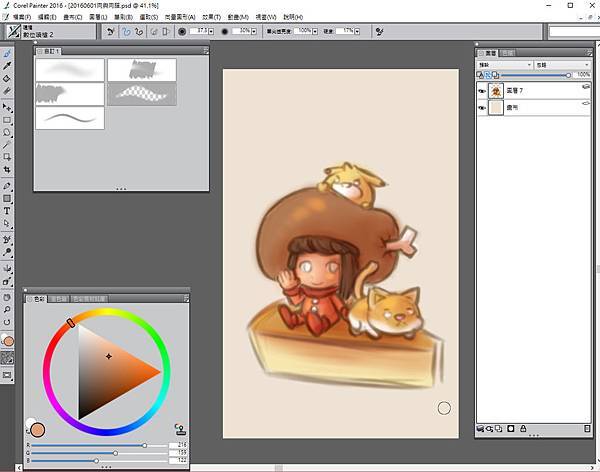This screenshot has width=600, height=472.
Task: Choose the thin wavy line stroke preset
Action: 70,118
